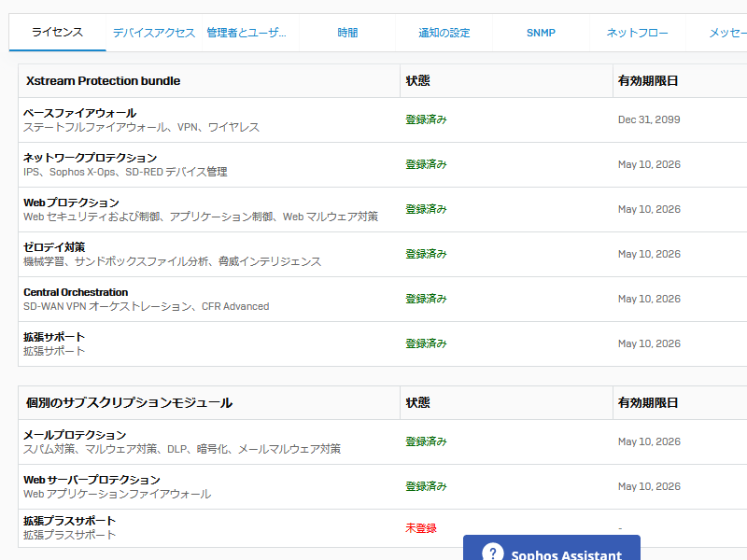Click the Sophos Assistant question mark icon
This screenshot has height=560, width=747.
pyautogui.click(x=493, y=553)
